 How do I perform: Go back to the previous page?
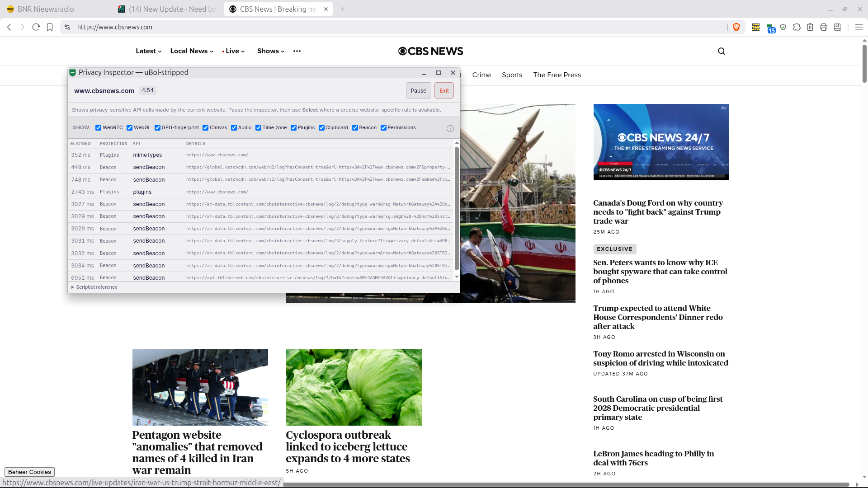[9, 27]
